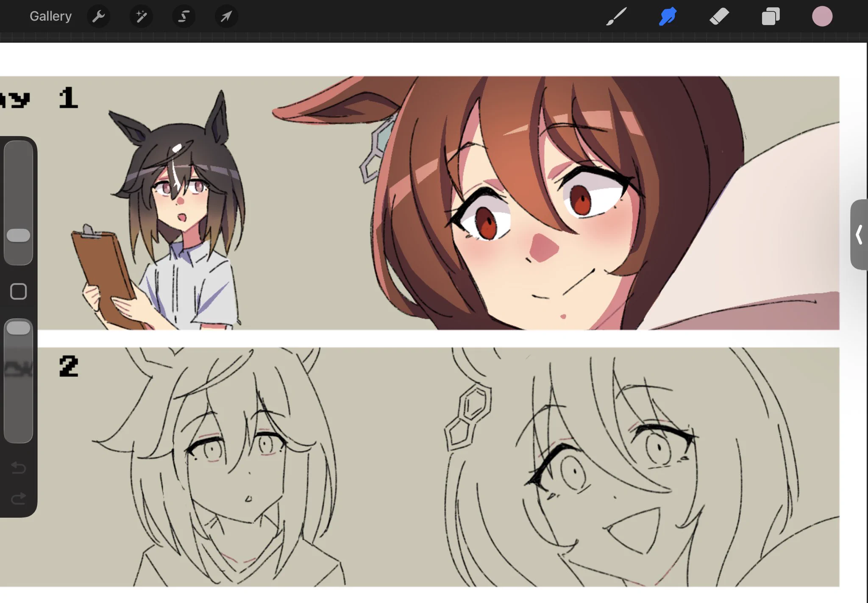Screen dimensions: 868x603
Task: Open the Adjustments magic wand menu
Action: click(x=141, y=17)
